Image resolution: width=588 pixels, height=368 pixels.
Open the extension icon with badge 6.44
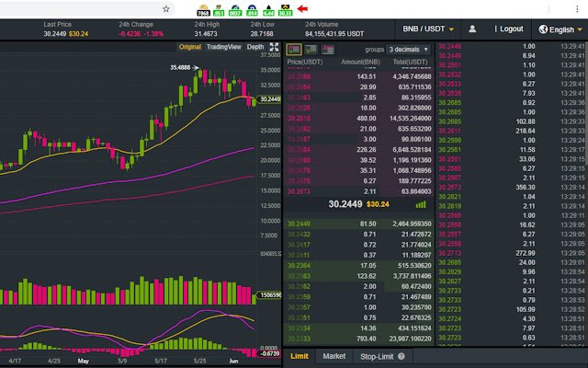click(x=268, y=10)
